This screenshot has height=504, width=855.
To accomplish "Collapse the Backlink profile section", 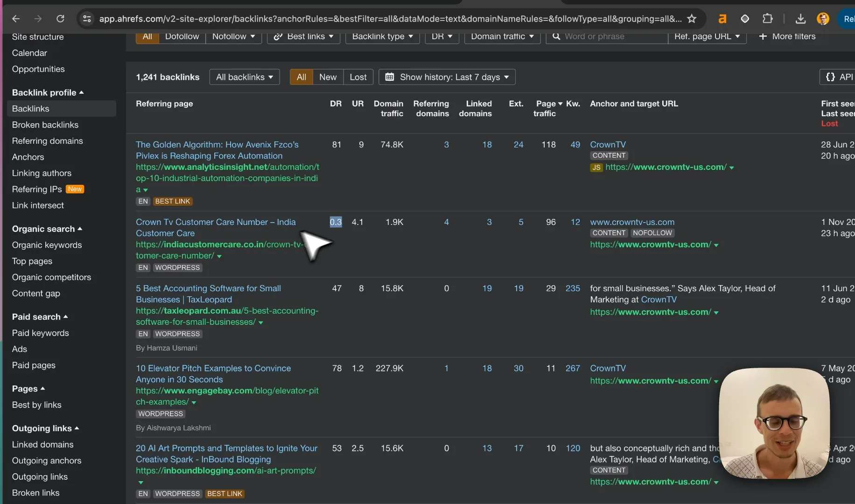I will click(x=48, y=92).
